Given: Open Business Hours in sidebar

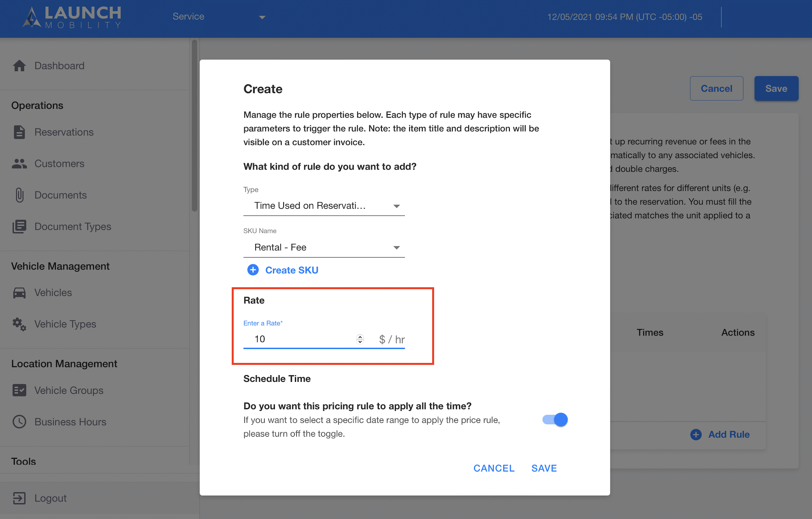Looking at the screenshot, I should point(71,422).
